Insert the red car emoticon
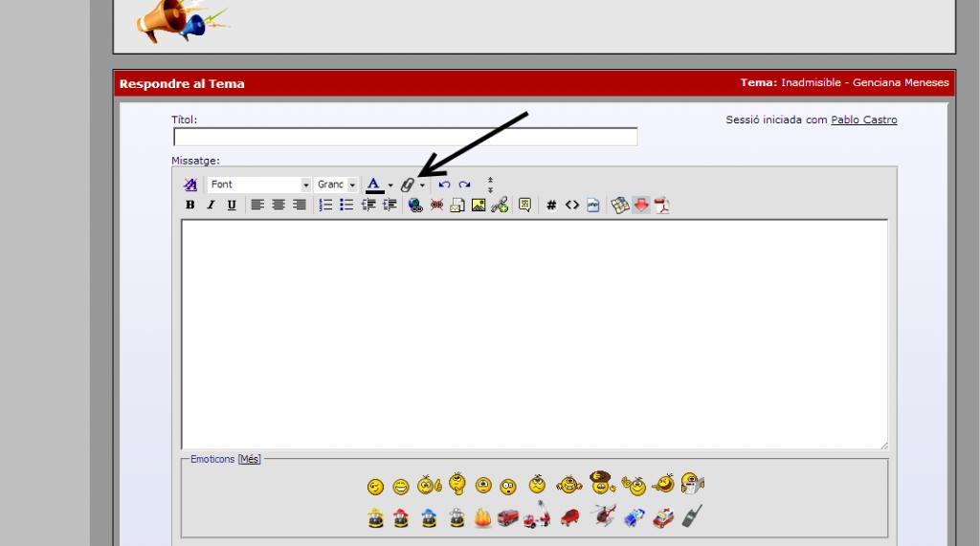Image resolution: width=980 pixels, height=546 pixels. click(x=569, y=518)
